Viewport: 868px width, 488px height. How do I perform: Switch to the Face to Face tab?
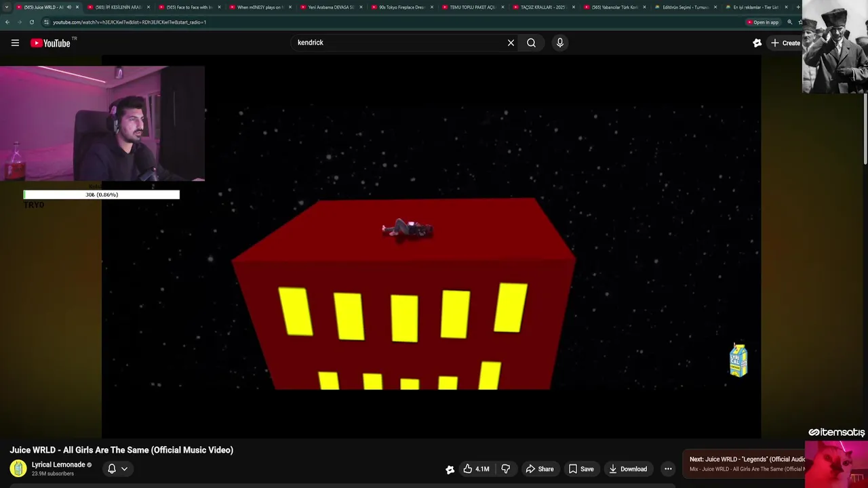pyautogui.click(x=189, y=7)
